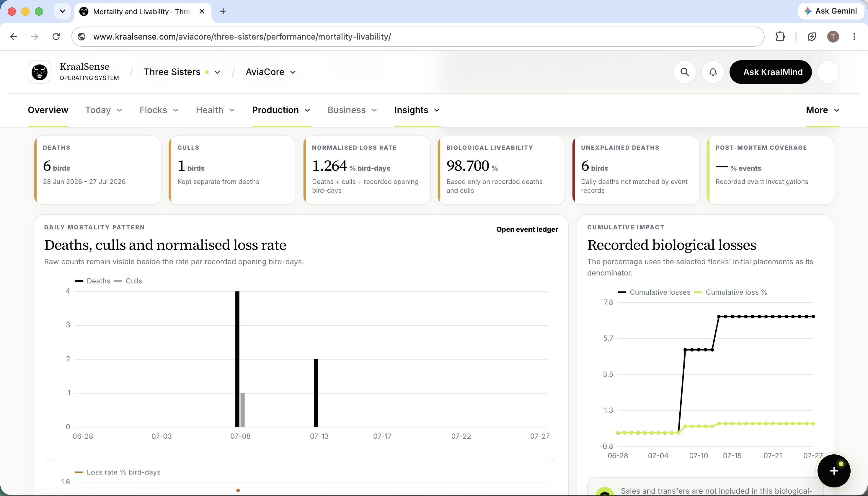Open a new tab with the plus icon
Image resolution: width=868 pixels, height=496 pixels.
[223, 11]
